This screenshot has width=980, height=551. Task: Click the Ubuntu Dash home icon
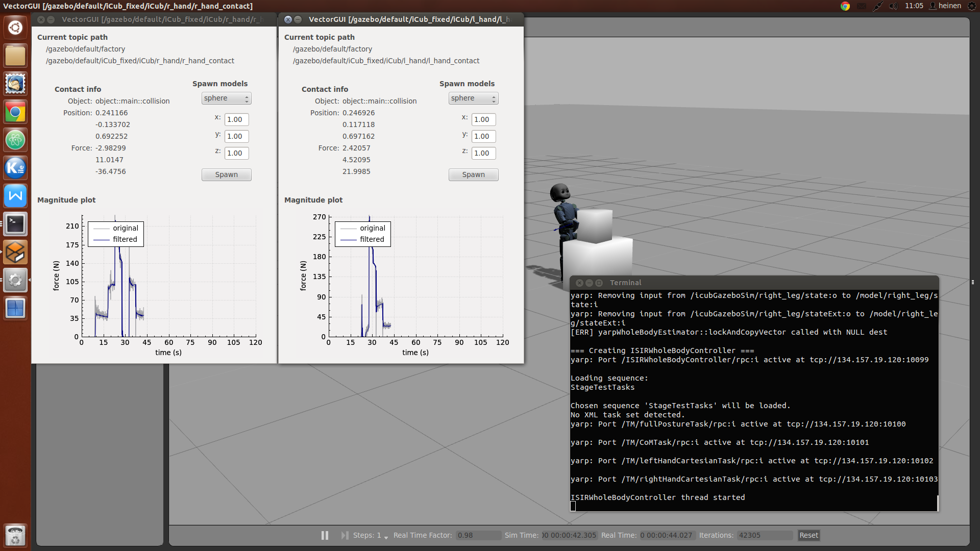[15, 27]
